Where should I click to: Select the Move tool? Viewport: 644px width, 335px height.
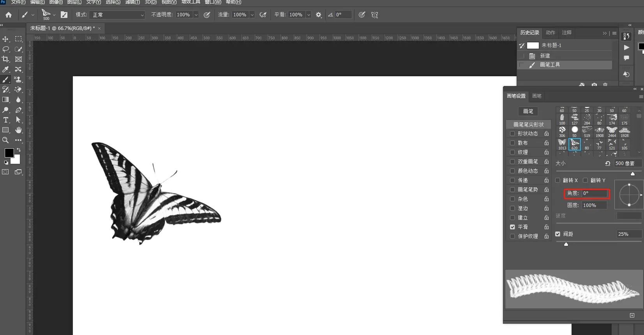[x=5, y=39]
